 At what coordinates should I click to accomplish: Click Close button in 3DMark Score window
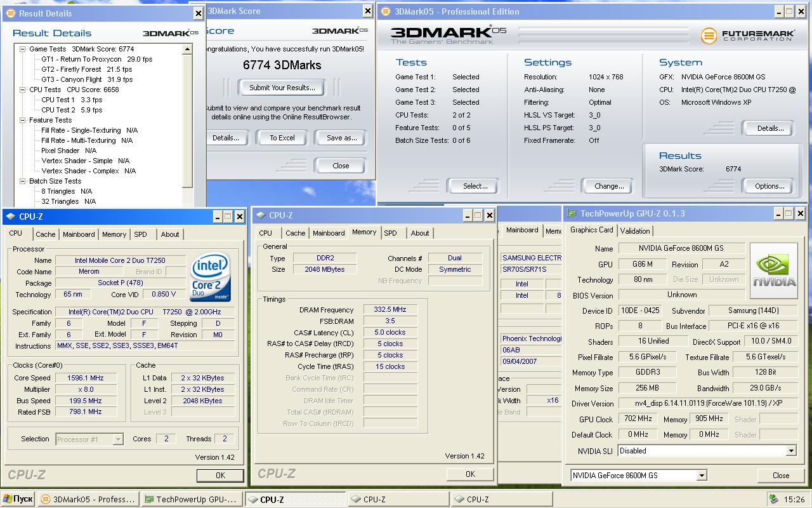[341, 166]
